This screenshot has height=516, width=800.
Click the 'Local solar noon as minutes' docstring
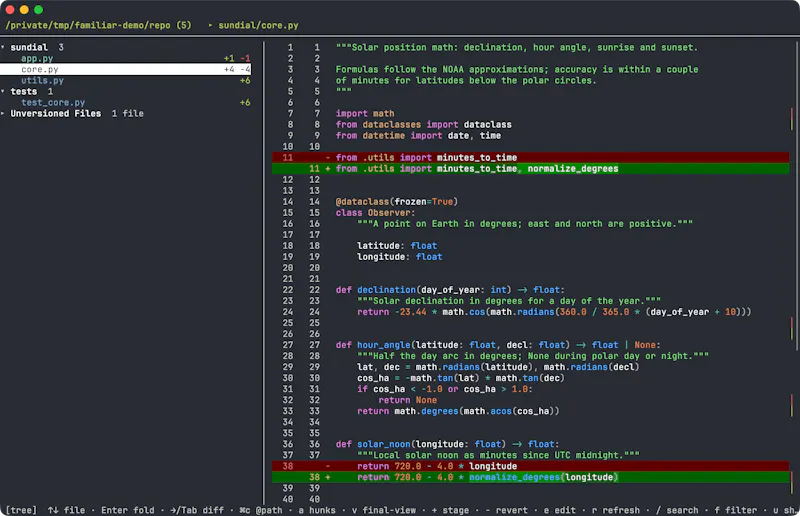498,455
